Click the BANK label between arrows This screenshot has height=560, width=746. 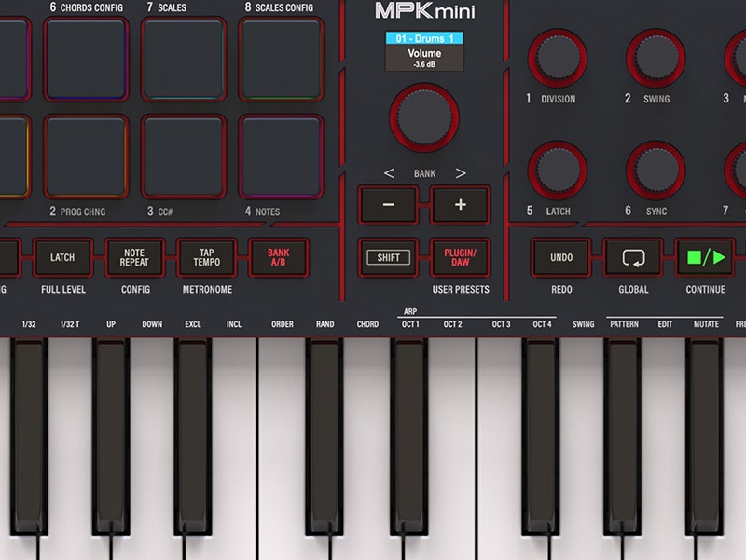(424, 173)
